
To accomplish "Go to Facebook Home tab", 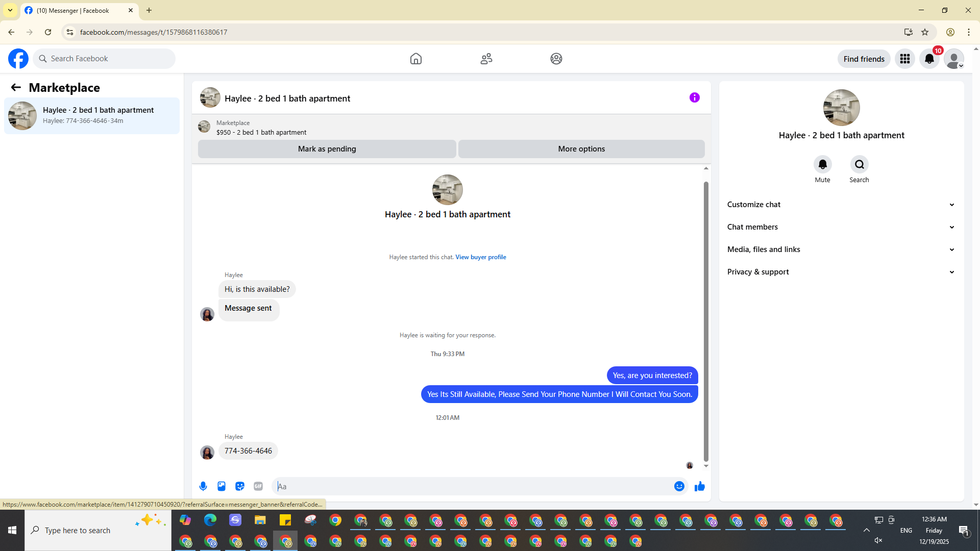I will (415, 59).
